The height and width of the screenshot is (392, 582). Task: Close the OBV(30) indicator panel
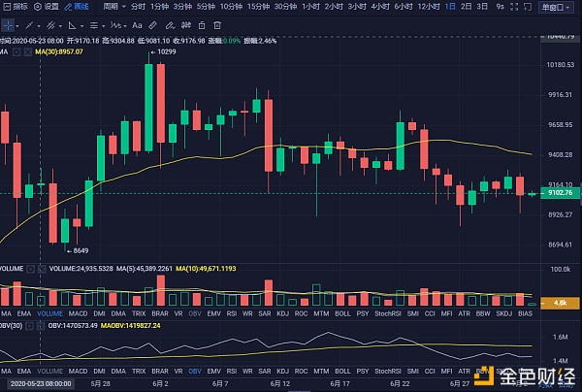tap(40, 326)
